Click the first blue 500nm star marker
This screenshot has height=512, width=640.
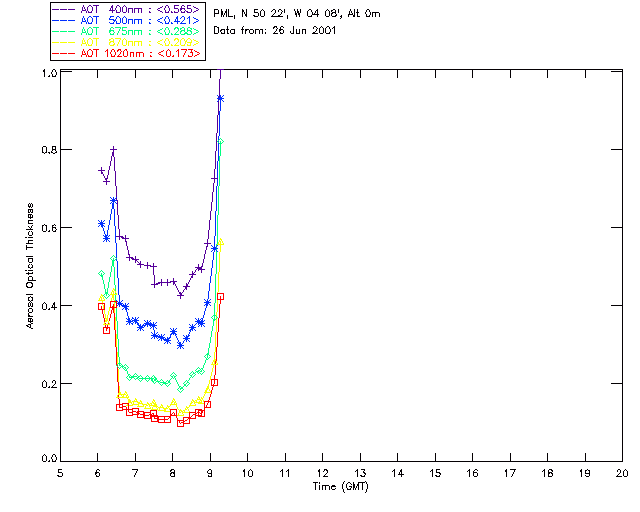point(101,224)
